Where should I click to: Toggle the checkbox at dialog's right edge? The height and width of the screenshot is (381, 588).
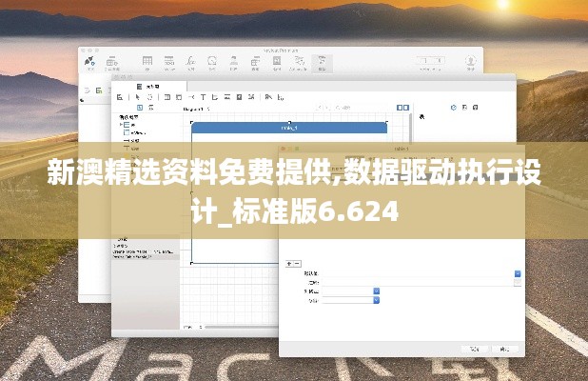pos(518,283)
